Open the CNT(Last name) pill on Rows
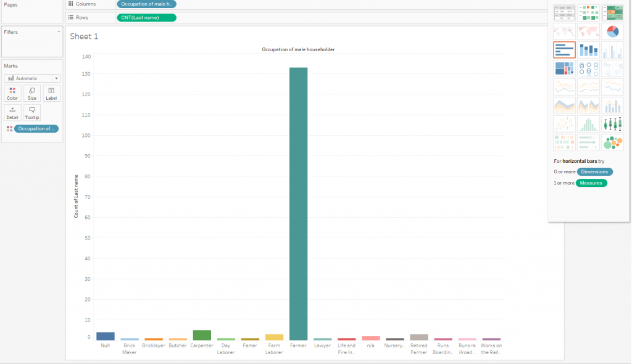The width and height of the screenshot is (632, 364). coord(146,17)
